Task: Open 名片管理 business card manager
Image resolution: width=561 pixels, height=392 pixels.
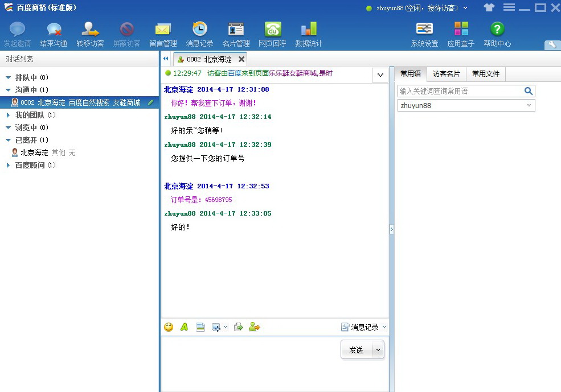Action: click(x=236, y=33)
